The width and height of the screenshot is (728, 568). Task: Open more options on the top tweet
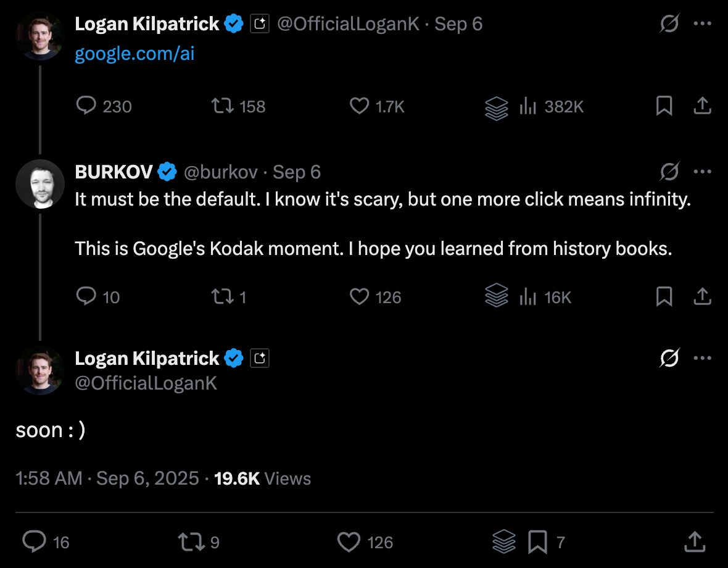(x=703, y=23)
